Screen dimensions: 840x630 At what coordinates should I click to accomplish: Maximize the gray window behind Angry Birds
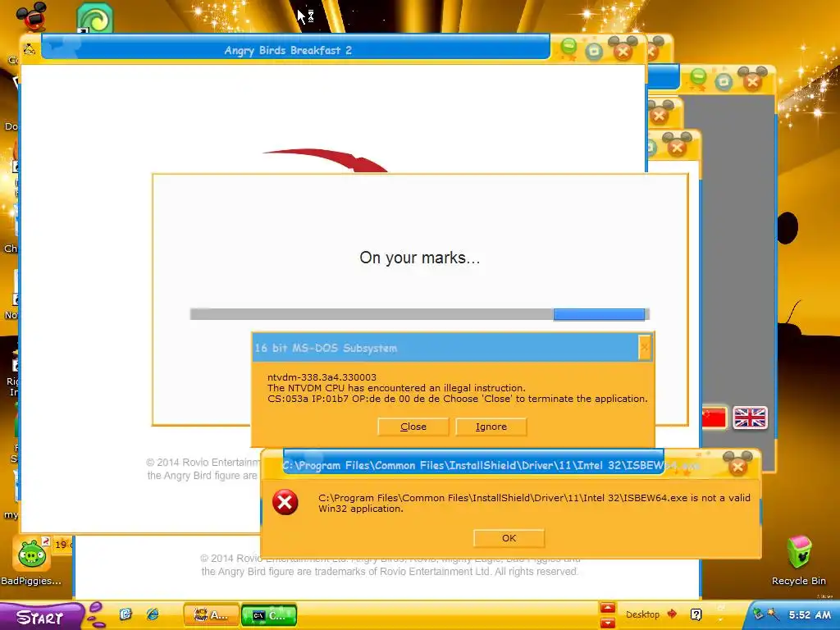724,81
